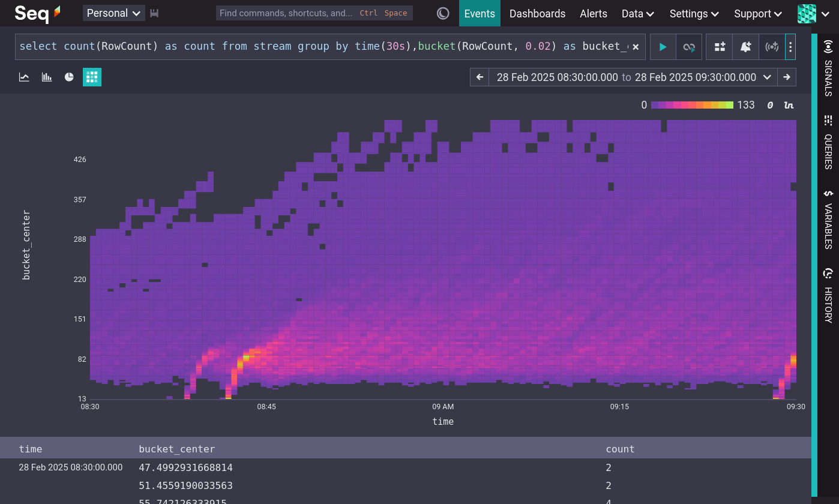This screenshot has width=839, height=504.
Task: Click the 09:15 tick on time axis
Action: (619, 407)
